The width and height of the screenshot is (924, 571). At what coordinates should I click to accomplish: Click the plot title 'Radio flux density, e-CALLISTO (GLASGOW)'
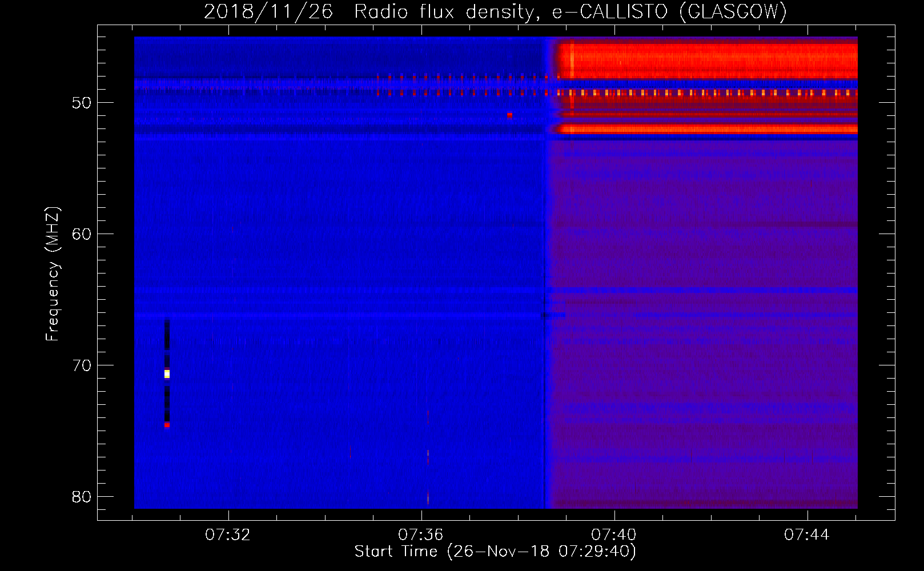pyautogui.click(x=570, y=12)
